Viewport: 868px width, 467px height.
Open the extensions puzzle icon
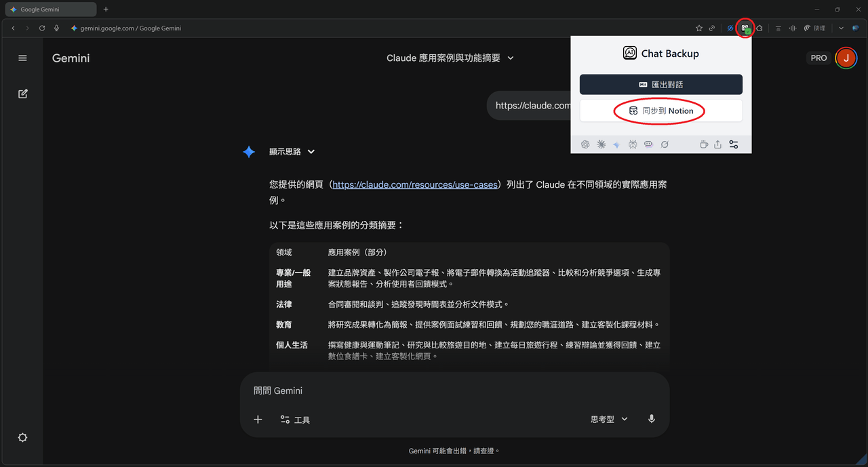click(x=759, y=28)
